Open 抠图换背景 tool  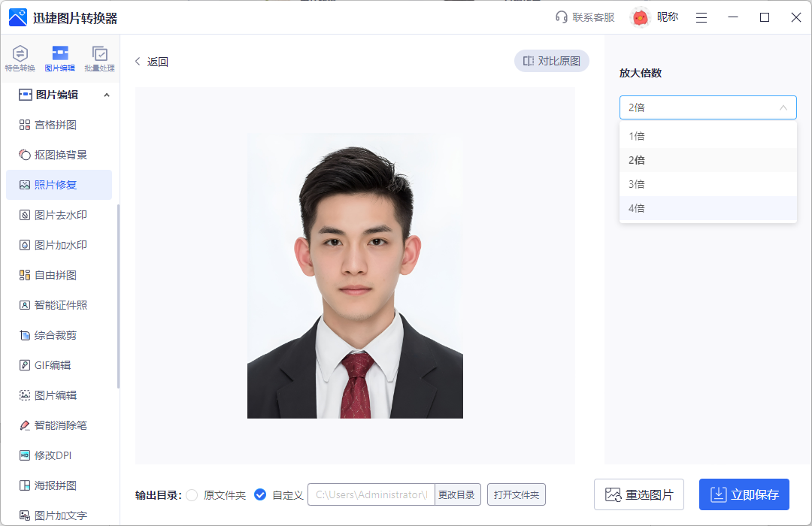coord(59,155)
